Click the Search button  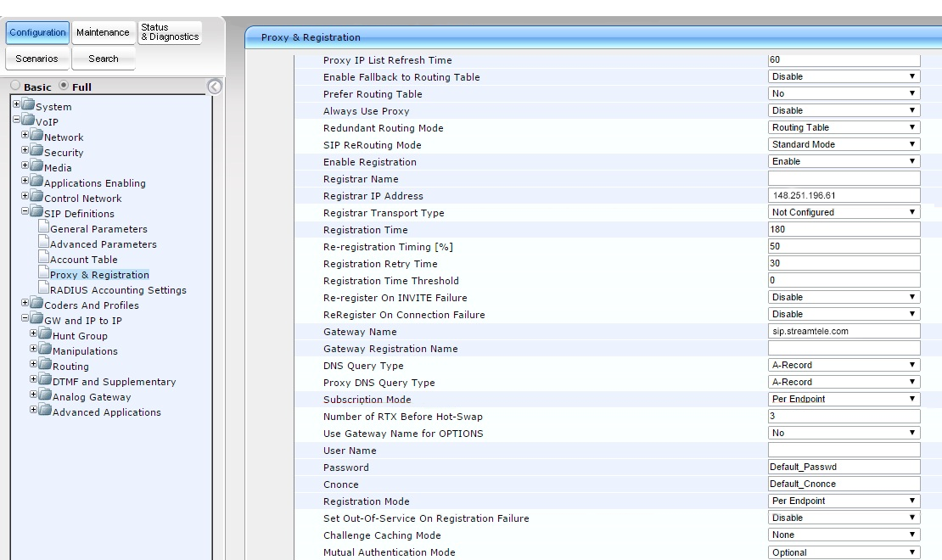click(103, 59)
